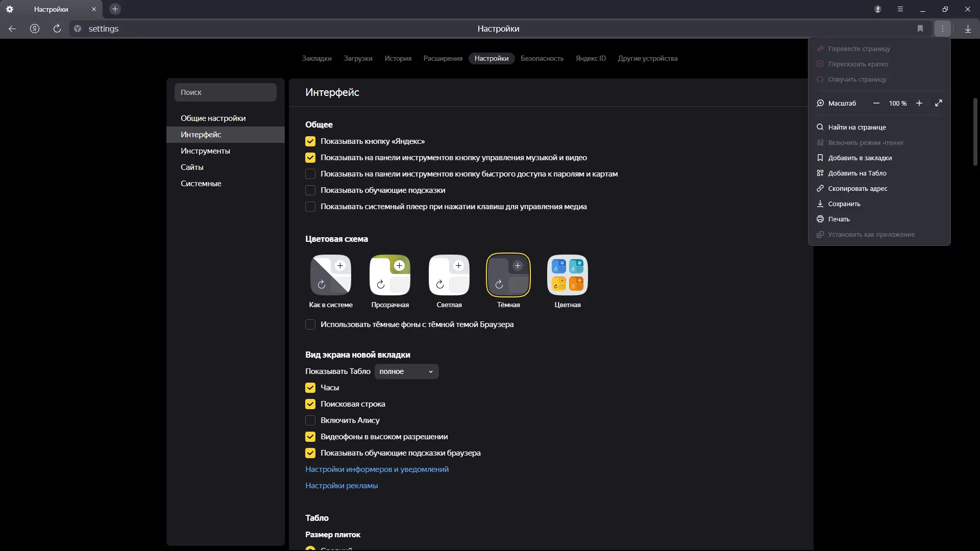Open the sidebar menu hamburger icon
Image resolution: width=980 pixels, height=551 pixels.
(x=900, y=9)
